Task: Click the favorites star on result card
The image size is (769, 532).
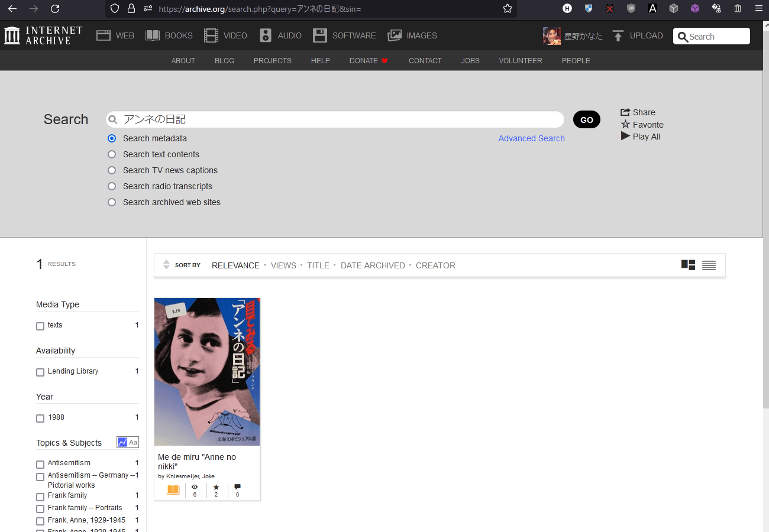Action: (216, 487)
